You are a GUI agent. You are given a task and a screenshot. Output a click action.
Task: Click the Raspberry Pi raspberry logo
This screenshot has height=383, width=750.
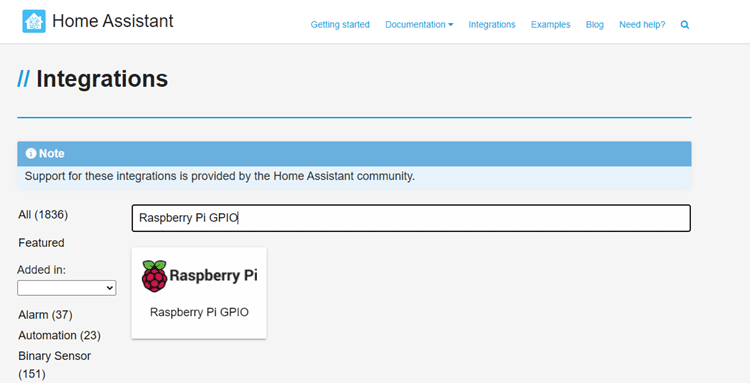(x=154, y=276)
